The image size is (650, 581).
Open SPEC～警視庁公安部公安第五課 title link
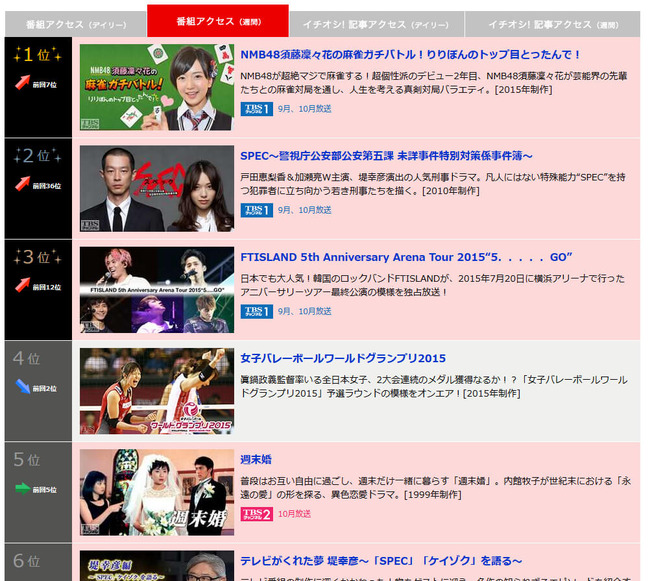pyautogui.click(x=386, y=156)
